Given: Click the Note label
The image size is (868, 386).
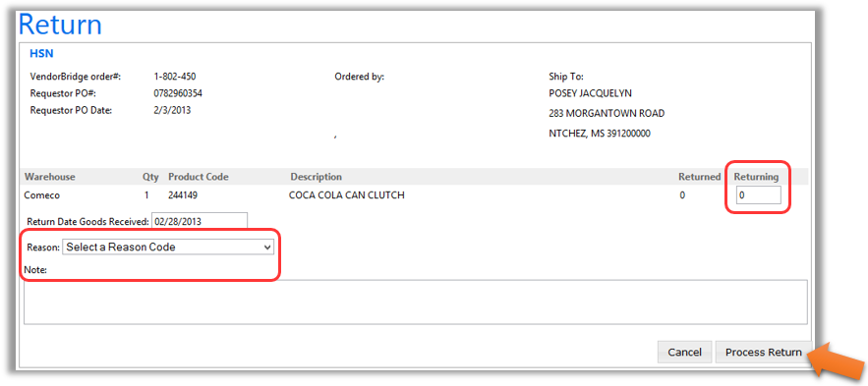Looking at the screenshot, I should (35, 270).
